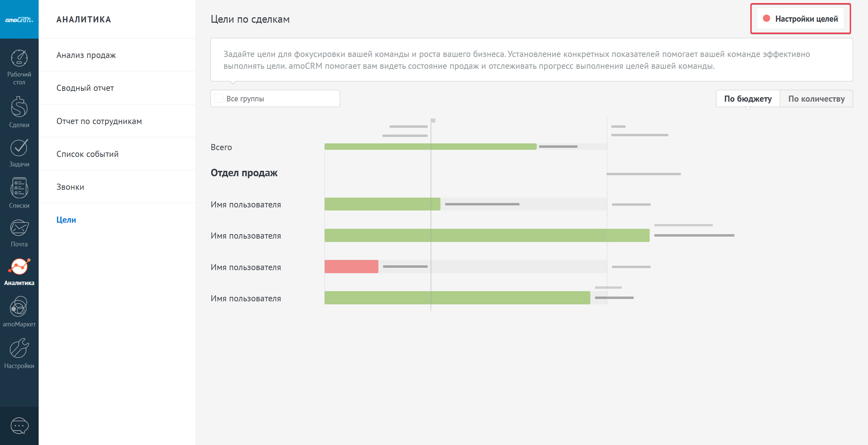
Task: Switch the view to По количеству
Action: coord(816,99)
